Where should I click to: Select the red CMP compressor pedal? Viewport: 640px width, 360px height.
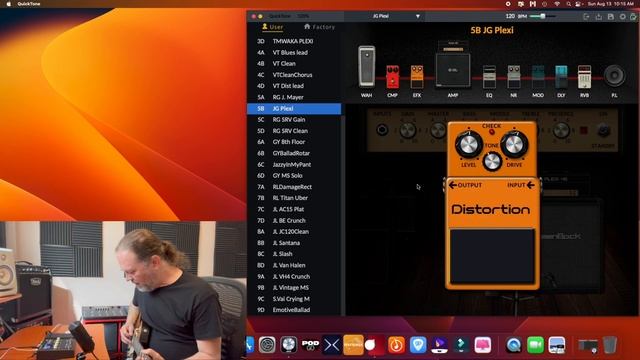[392, 76]
